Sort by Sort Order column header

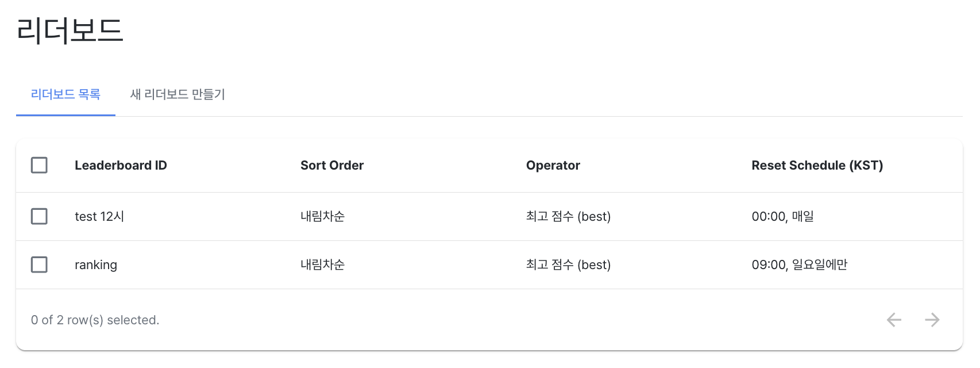tap(332, 166)
